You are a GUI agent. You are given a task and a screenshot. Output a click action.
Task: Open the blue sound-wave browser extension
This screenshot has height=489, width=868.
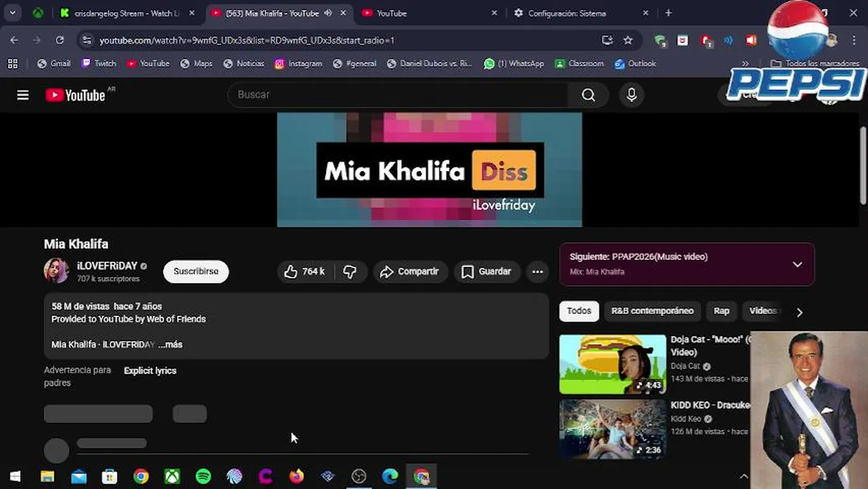[728, 40]
